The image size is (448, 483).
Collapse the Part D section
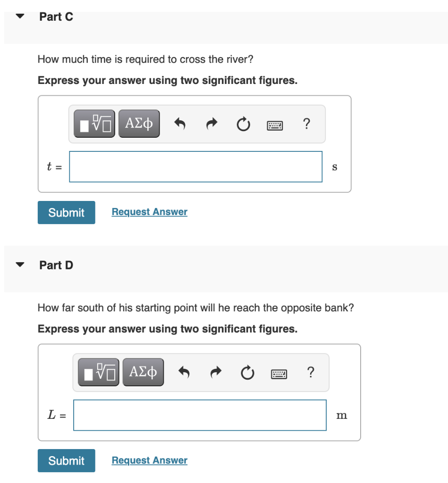coord(19,264)
